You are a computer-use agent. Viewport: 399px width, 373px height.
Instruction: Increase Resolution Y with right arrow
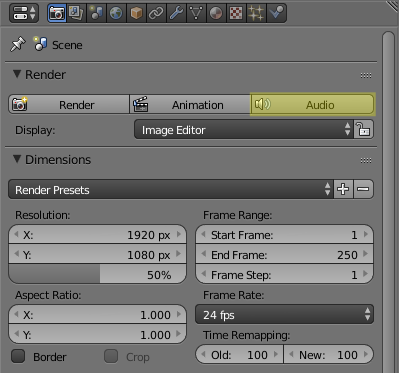[x=179, y=255]
